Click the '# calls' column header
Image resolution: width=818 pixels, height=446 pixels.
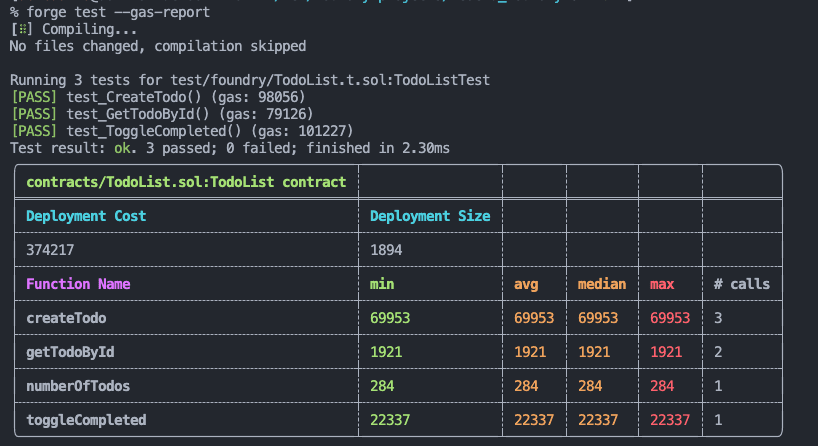pos(741,284)
